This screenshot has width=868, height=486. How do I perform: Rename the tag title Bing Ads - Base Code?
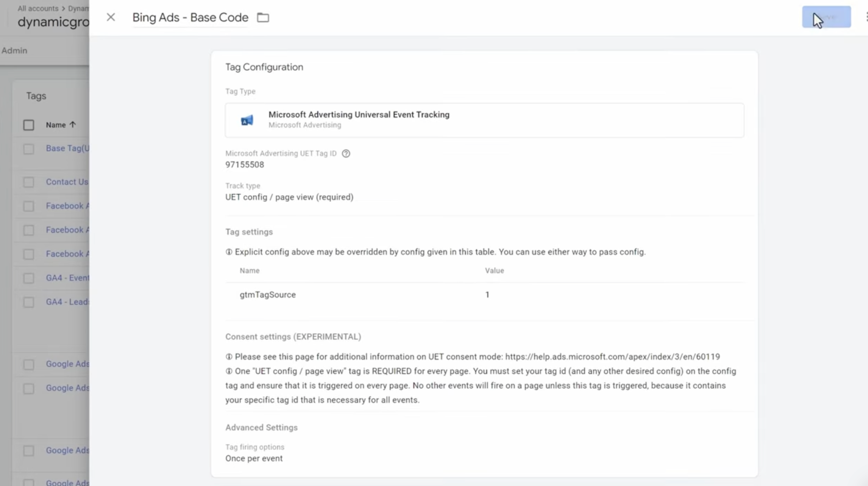pos(190,17)
